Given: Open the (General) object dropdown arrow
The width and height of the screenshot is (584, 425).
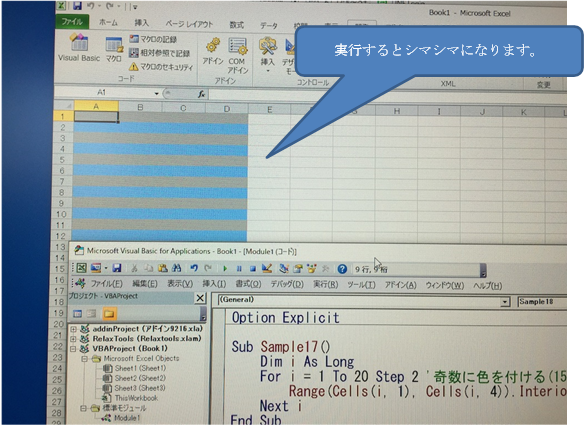Looking at the screenshot, I should [x=505, y=302].
